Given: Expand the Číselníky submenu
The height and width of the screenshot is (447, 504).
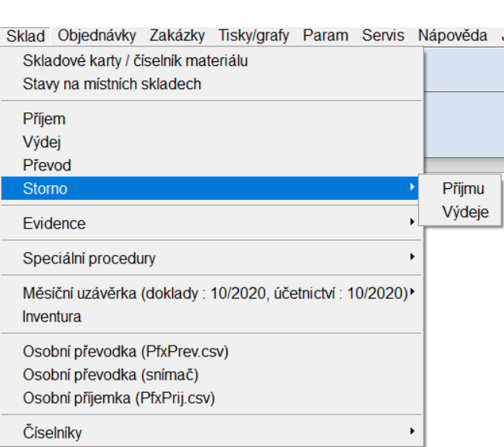Looking at the screenshot, I should (x=52, y=432).
